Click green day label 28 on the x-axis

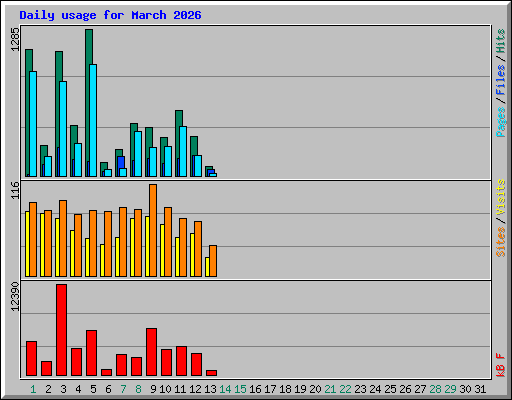pos(435,389)
